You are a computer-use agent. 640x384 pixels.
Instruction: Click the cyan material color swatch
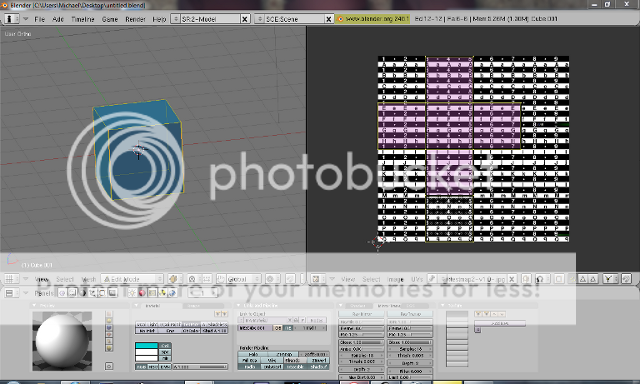point(147,346)
